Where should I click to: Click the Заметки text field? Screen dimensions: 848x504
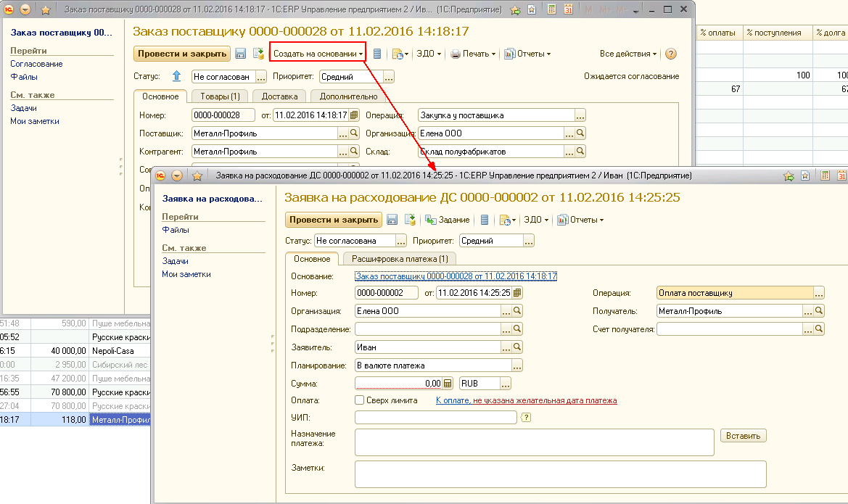(560, 474)
